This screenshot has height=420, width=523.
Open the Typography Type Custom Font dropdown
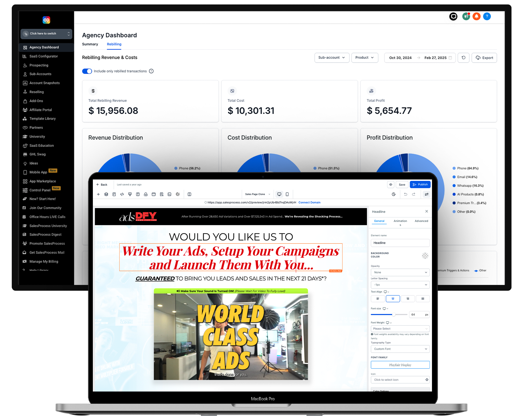[x=400, y=349]
